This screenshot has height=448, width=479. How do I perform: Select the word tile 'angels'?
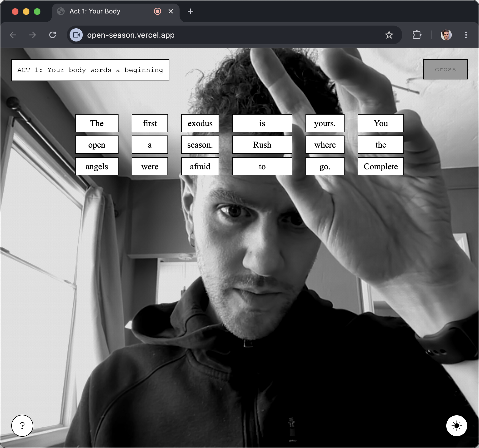click(97, 166)
